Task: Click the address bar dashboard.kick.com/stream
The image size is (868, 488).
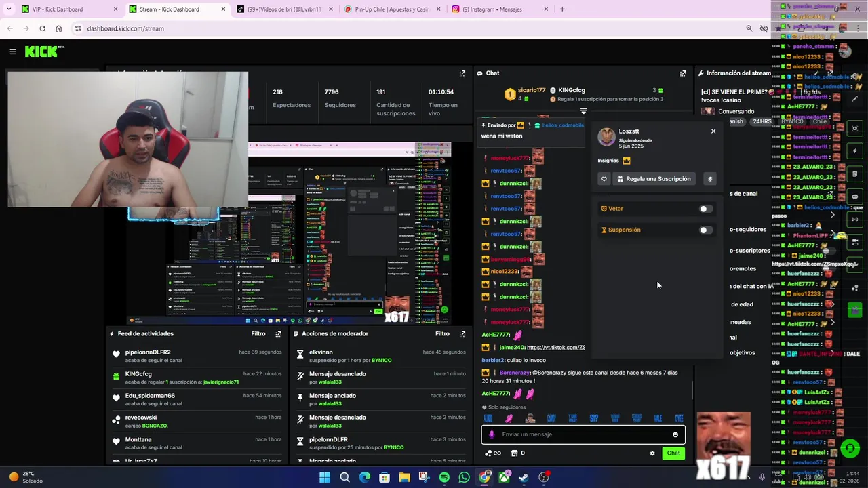Action: click(x=125, y=28)
